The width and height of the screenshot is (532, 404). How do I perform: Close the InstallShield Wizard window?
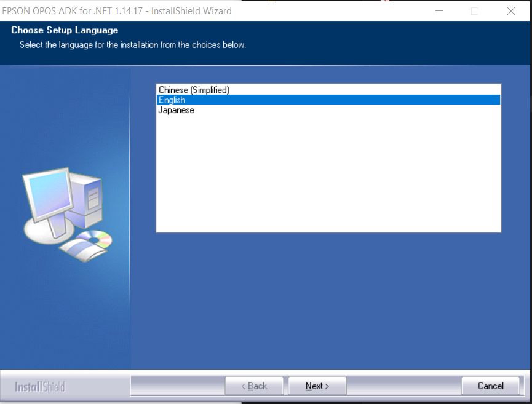[511, 11]
